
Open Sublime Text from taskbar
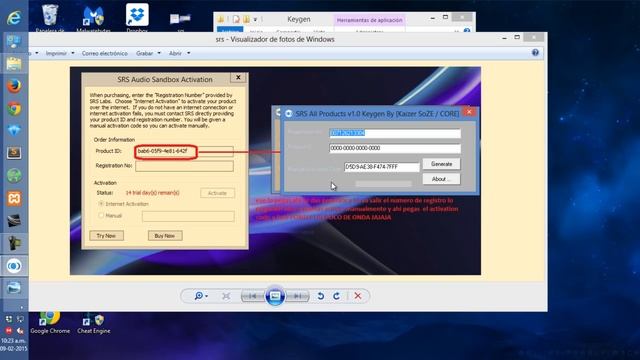click(x=14, y=153)
